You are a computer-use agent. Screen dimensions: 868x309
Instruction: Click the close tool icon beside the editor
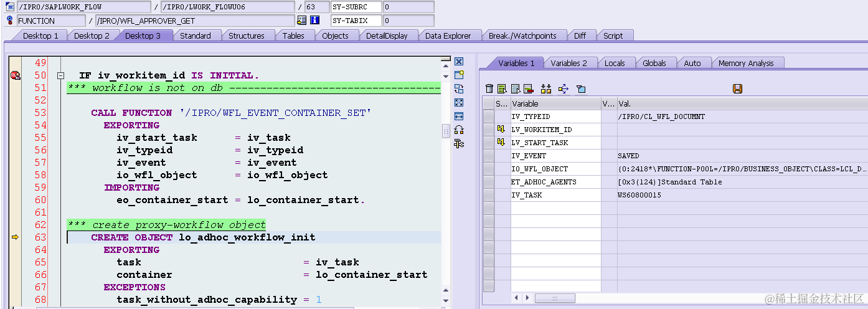459,62
